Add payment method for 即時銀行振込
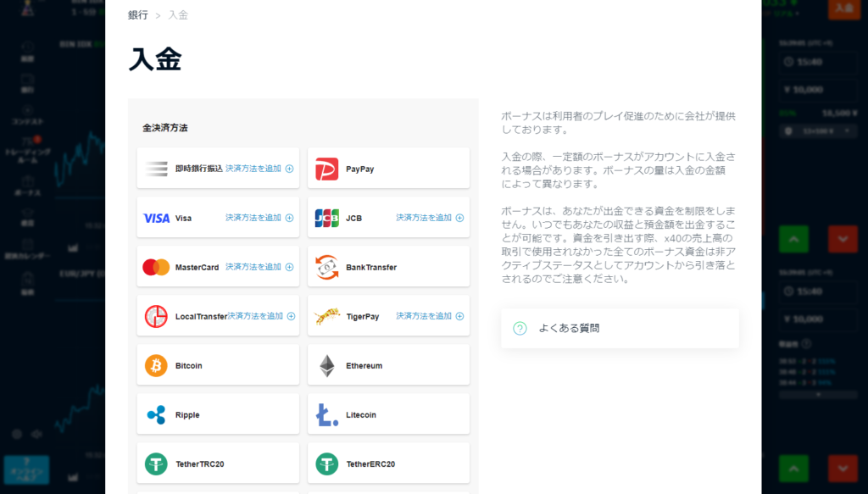 click(x=259, y=169)
